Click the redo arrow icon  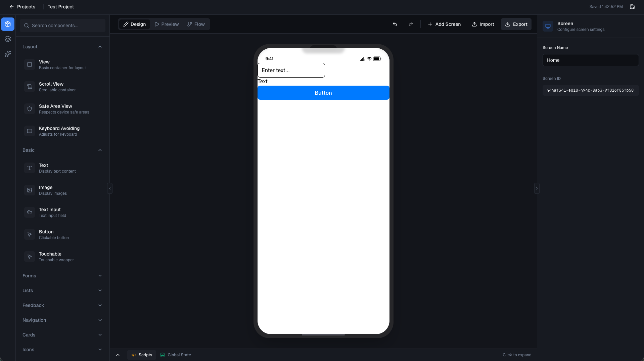411,24
